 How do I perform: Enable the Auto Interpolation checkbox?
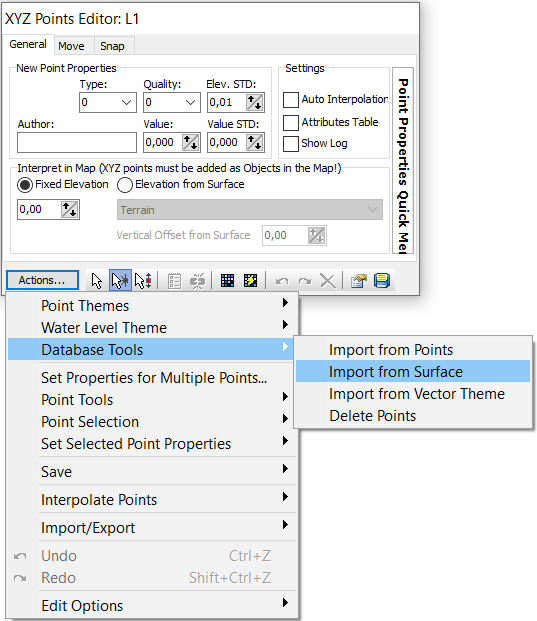pos(291,100)
